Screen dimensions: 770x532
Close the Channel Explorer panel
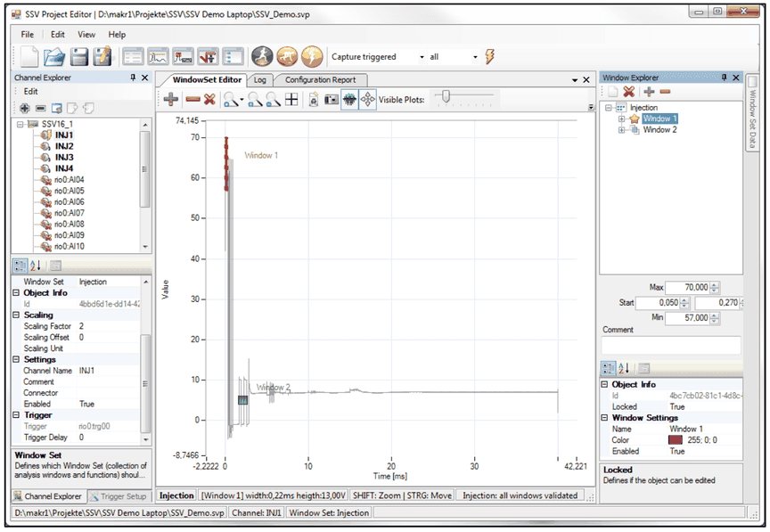coord(145,78)
